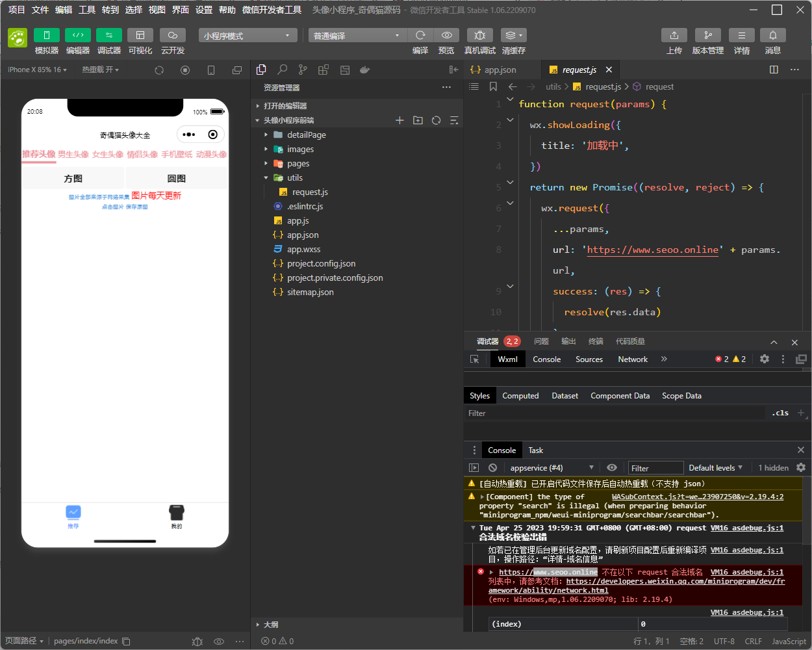Open the Computed styles tab
The image size is (812, 650).
520,396
